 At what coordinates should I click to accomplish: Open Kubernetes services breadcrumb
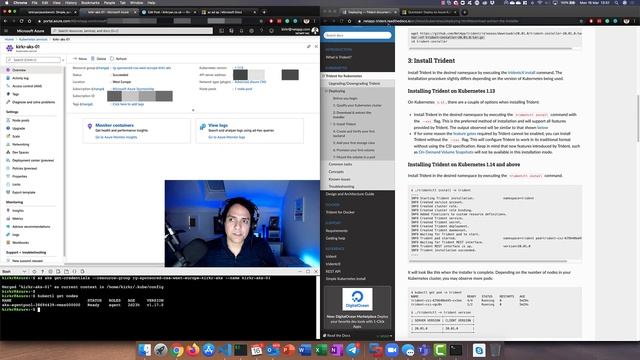click(33, 39)
